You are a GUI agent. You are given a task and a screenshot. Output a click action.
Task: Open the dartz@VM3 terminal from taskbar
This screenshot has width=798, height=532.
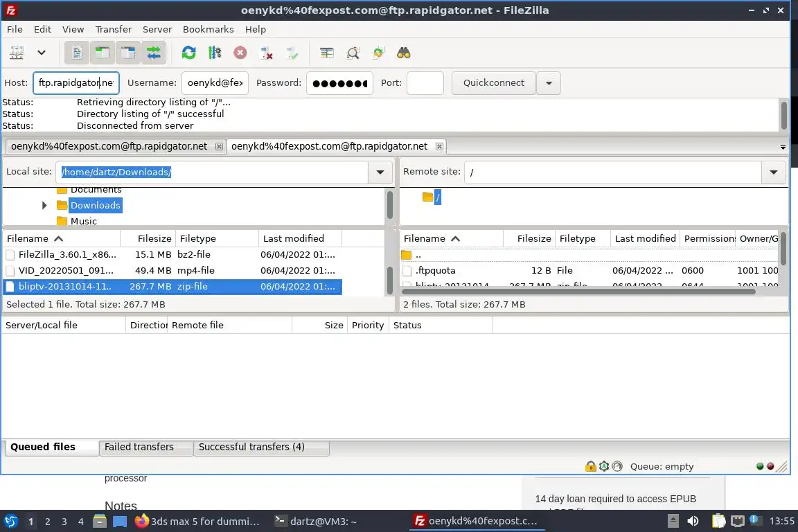tap(316, 522)
